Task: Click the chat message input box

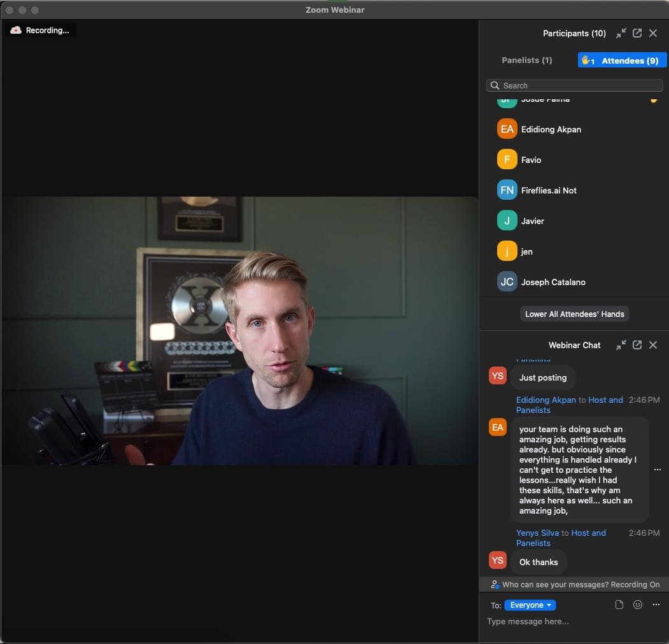Action: pyautogui.click(x=573, y=622)
